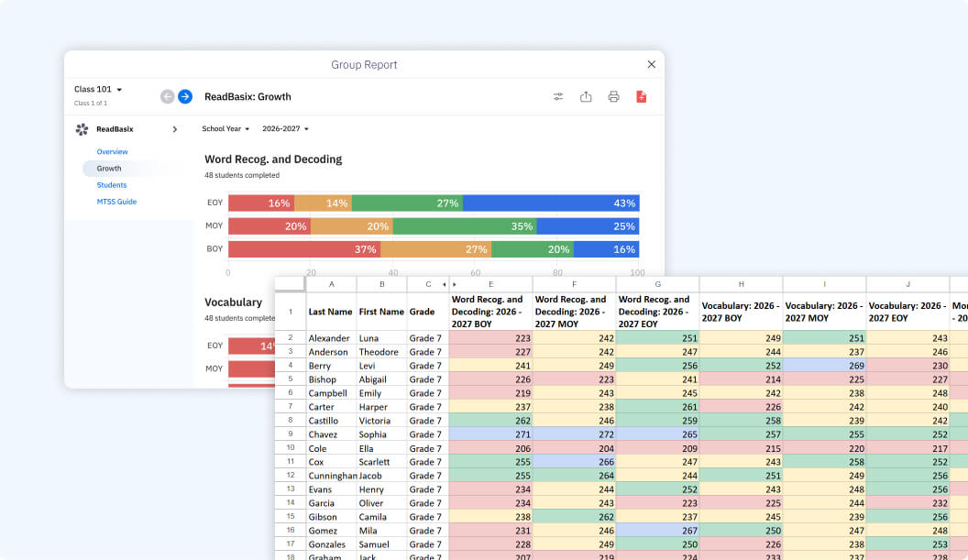Image resolution: width=968 pixels, height=560 pixels.
Task: Click the Gonzales last name cell
Action: pos(331,544)
